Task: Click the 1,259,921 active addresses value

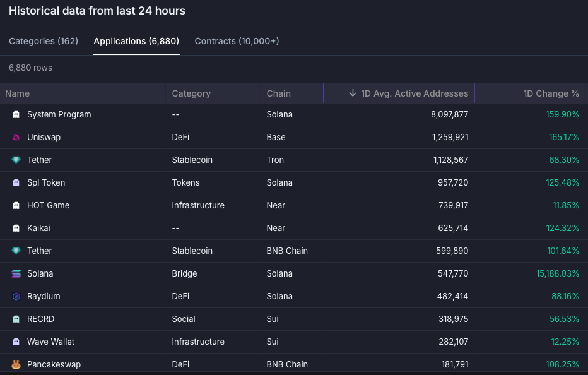Action: pyautogui.click(x=450, y=138)
